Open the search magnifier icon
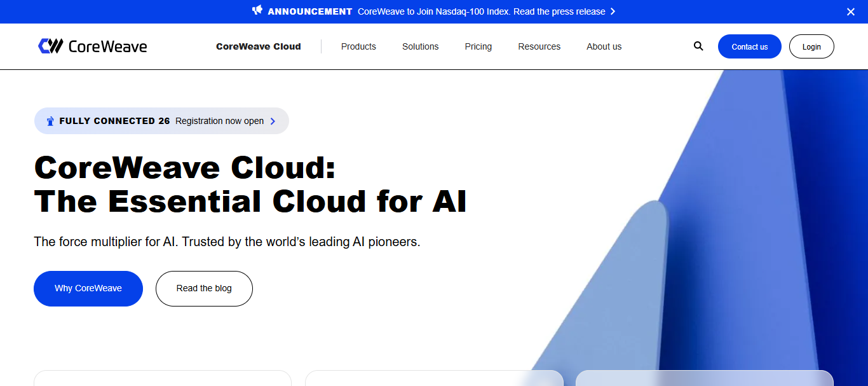 (x=698, y=46)
